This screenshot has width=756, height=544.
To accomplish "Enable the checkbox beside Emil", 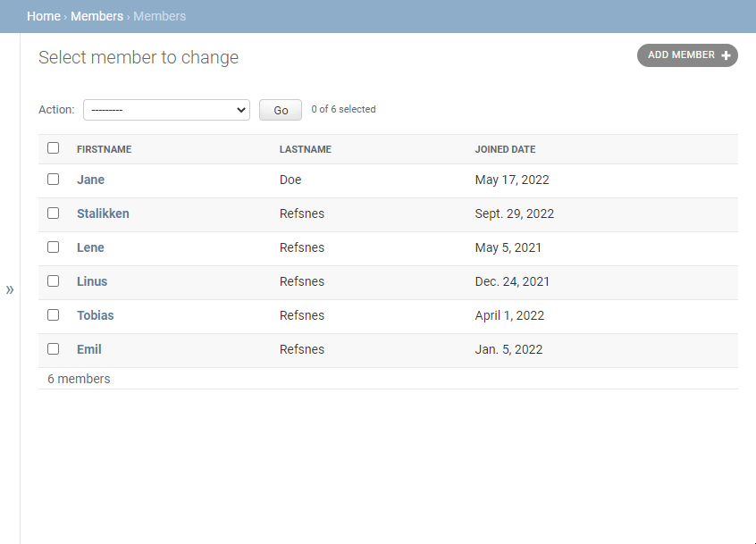I will (x=54, y=349).
